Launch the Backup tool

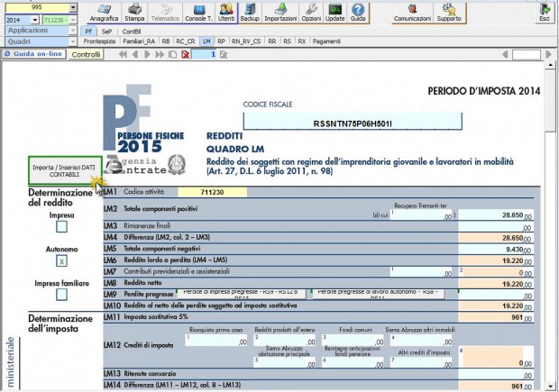click(x=250, y=13)
